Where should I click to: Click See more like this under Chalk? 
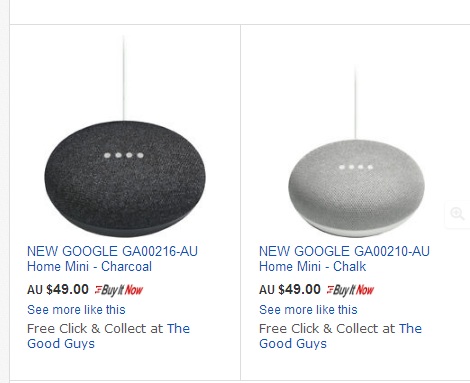[x=308, y=310]
